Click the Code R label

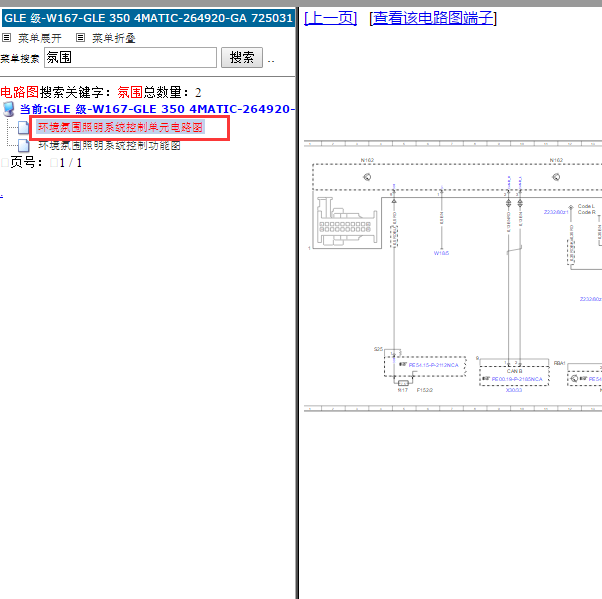tap(587, 212)
